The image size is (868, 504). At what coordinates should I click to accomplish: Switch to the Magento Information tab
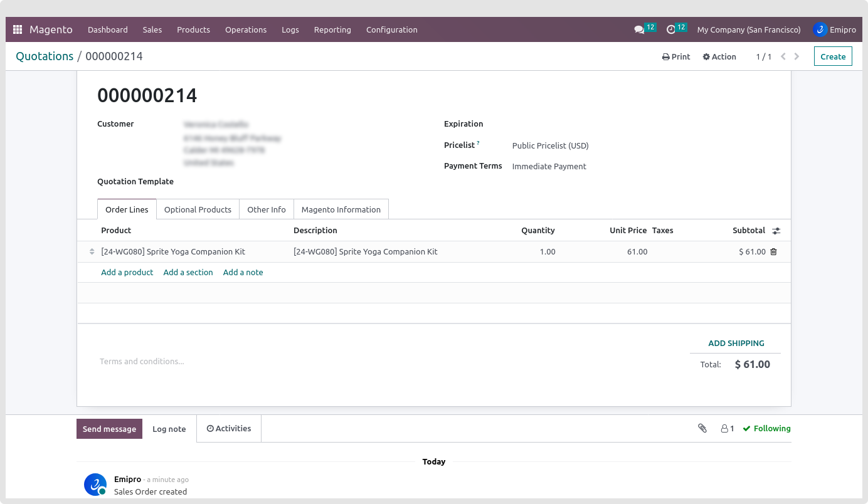click(x=341, y=209)
